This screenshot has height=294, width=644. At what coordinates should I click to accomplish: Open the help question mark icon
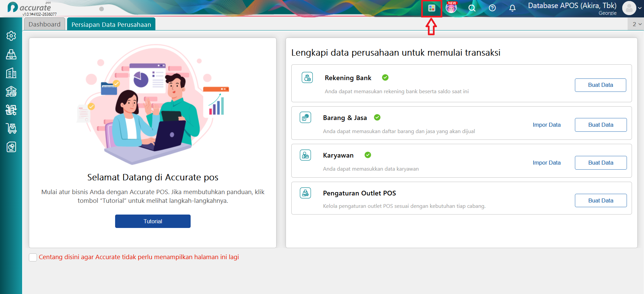[x=492, y=8]
